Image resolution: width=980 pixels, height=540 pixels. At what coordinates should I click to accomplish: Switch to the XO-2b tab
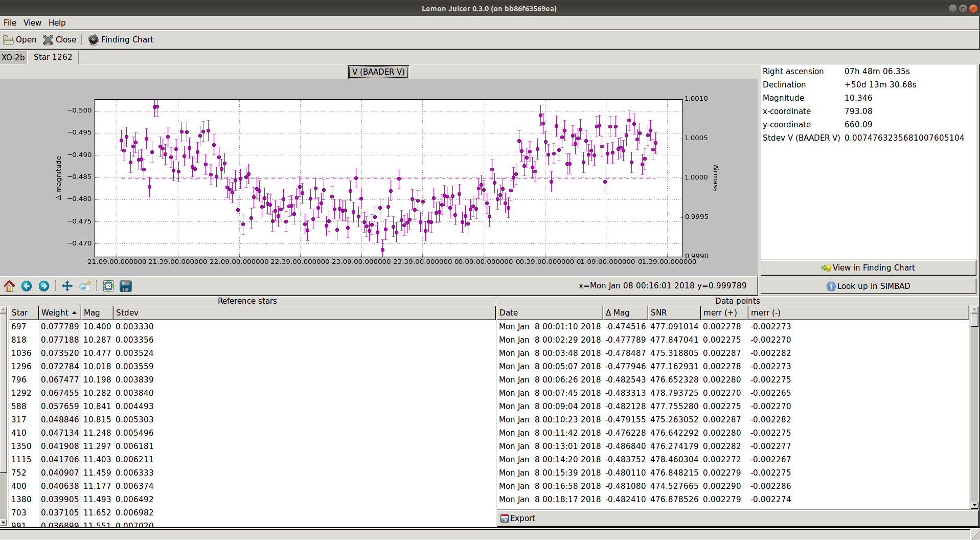coord(13,57)
